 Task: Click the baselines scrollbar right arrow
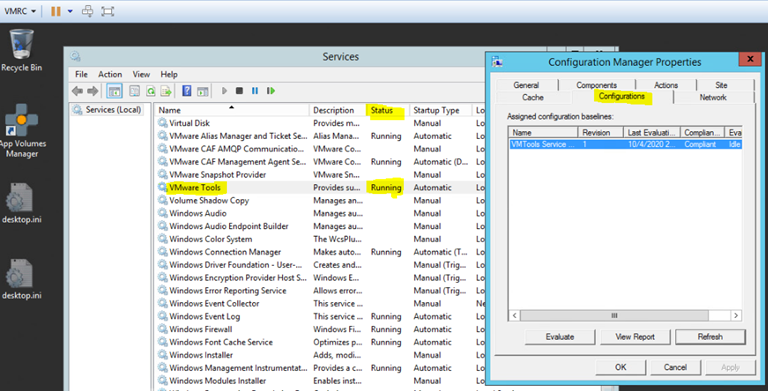tap(736, 316)
